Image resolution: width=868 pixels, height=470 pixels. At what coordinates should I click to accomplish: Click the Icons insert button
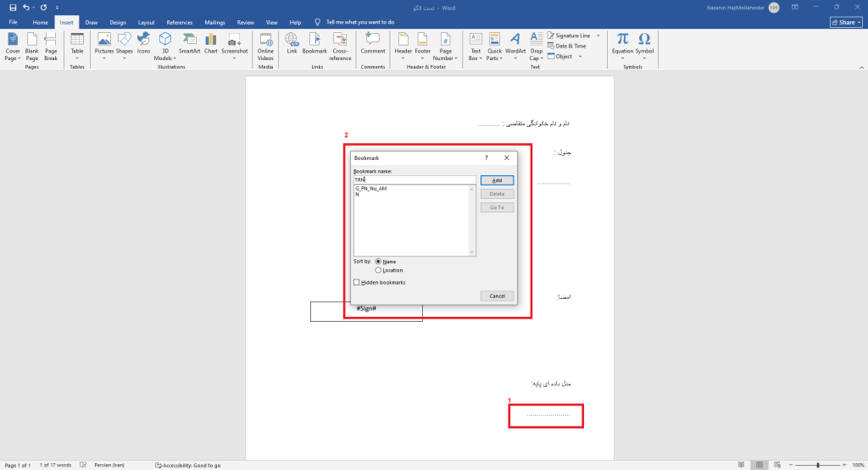coord(143,42)
